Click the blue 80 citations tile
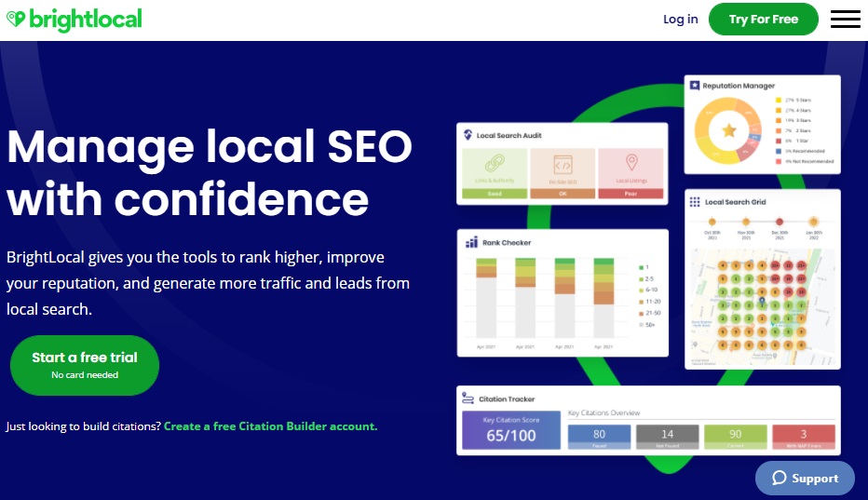The width and height of the screenshot is (868, 500). (x=600, y=437)
